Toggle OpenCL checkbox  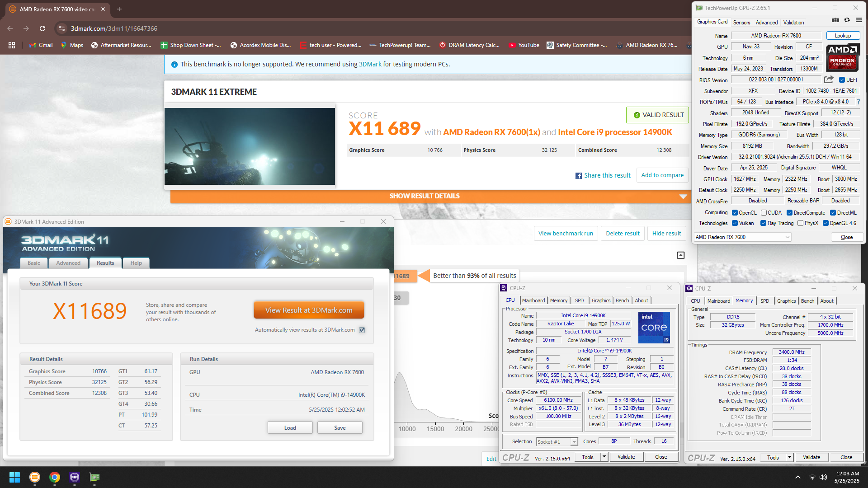[x=735, y=213]
